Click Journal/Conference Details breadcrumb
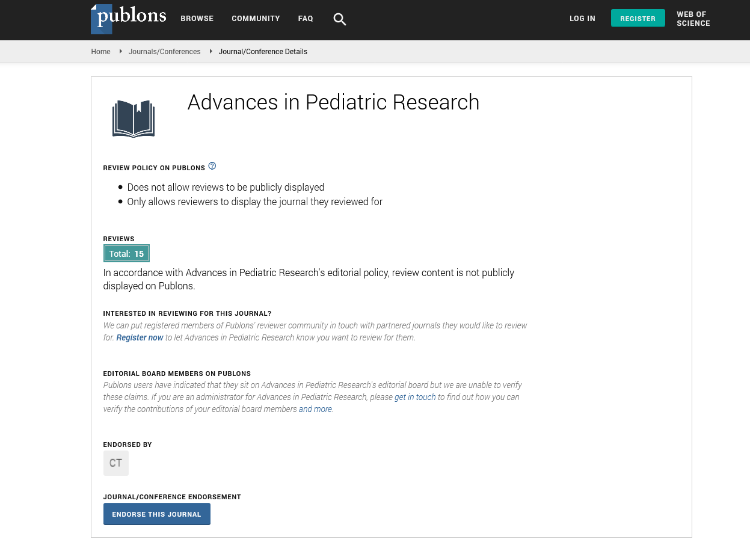The width and height of the screenshot is (750, 560). pyautogui.click(x=263, y=52)
